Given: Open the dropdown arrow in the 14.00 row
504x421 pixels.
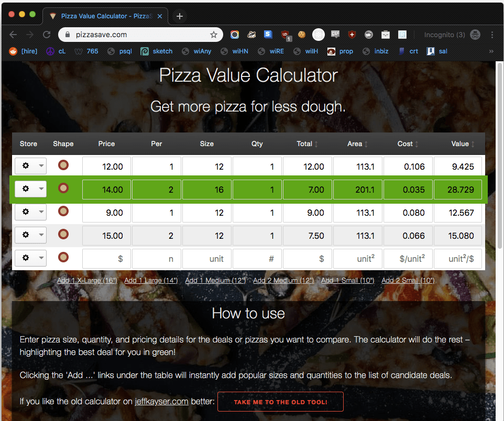Looking at the screenshot, I should point(41,189).
